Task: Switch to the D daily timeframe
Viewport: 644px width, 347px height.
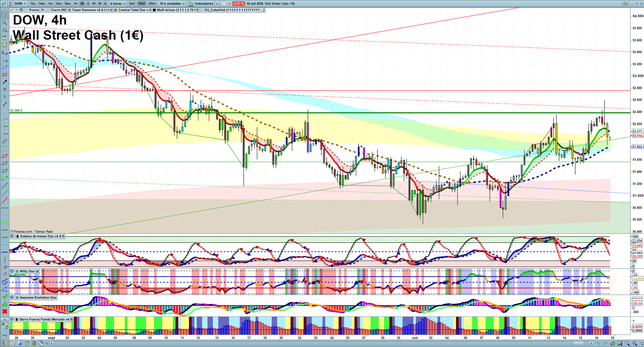Action: [88, 4]
